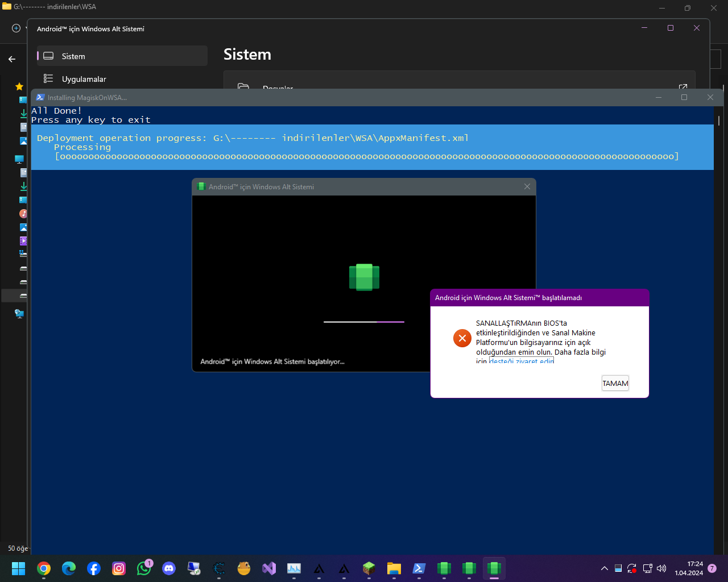
Task: Open the Minecraft grass block taskbar icon
Action: pos(369,568)
